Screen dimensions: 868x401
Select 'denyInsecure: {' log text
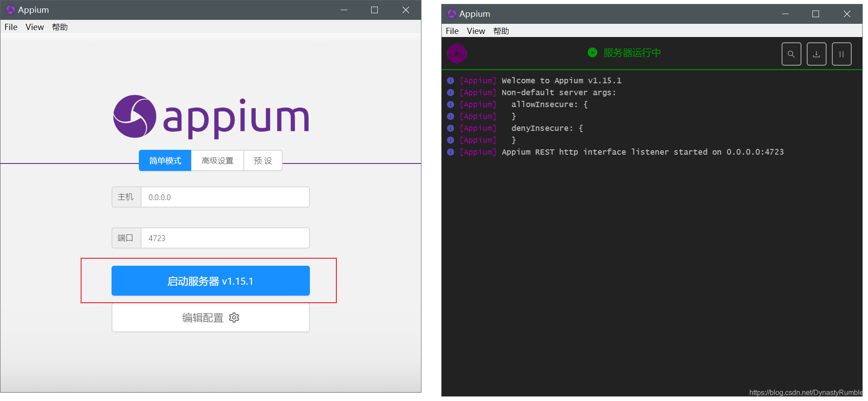pos(547,128)
